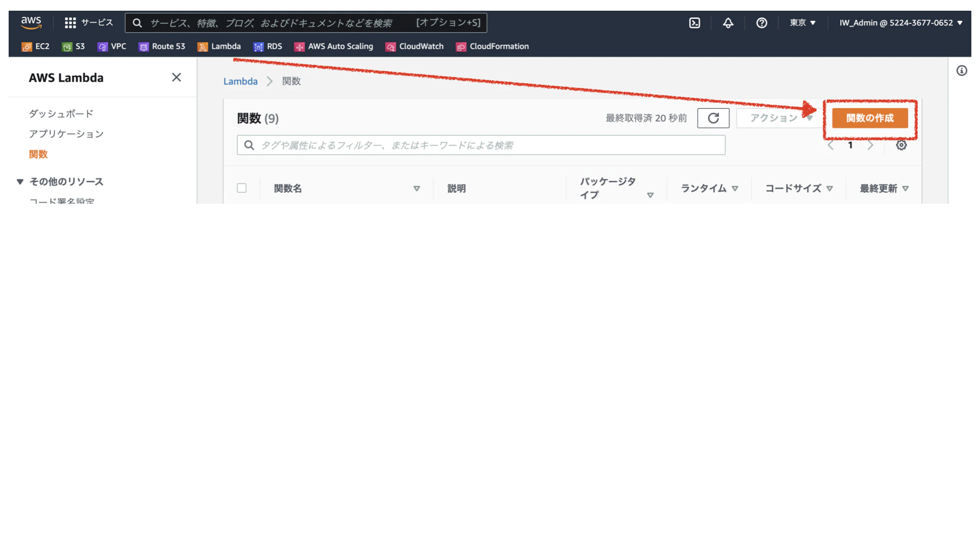Collapse the その他のリソース section

(x=19, y=181)
